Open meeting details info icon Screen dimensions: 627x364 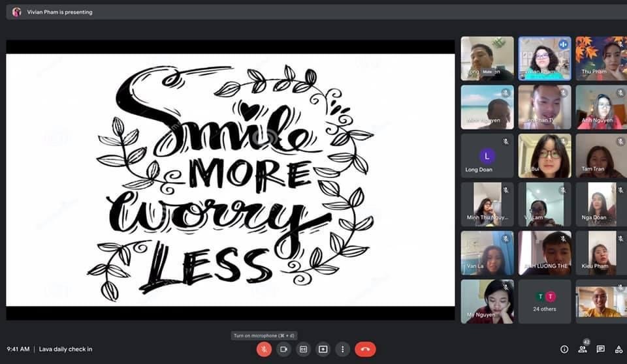coord(564,349)
